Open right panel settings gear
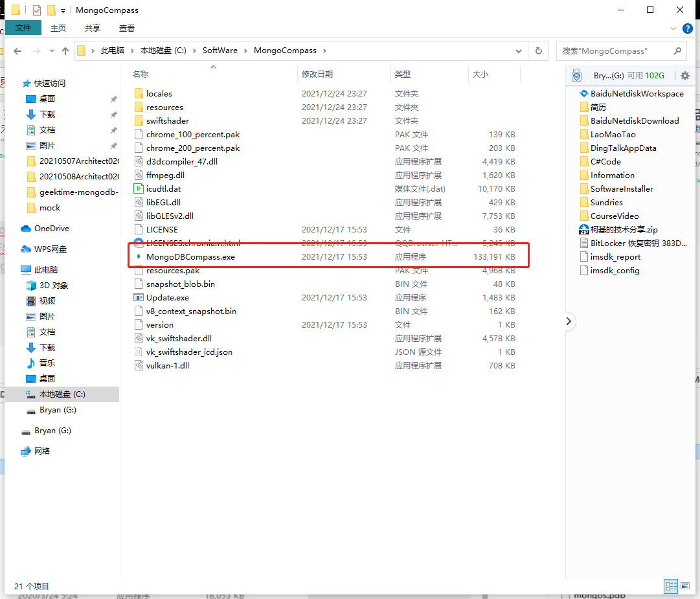This screenshot has height=599, width=700. click(x=685, y=75)
